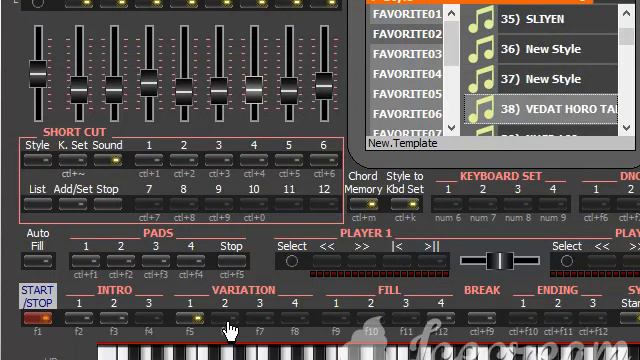This screenshot has height=360, width=640.
Task: Trigger Fill 2 button (f10)
Action: click(x=371, y=318)
